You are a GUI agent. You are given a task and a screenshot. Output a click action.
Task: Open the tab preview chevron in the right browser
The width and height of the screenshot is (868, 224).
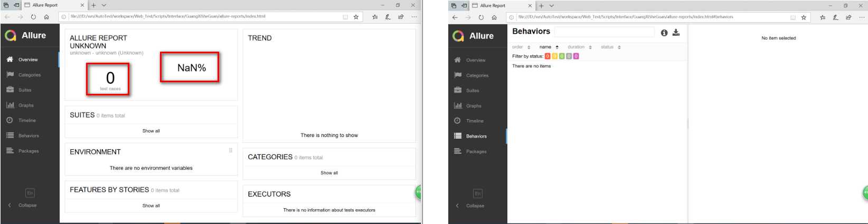click(552, 6)
